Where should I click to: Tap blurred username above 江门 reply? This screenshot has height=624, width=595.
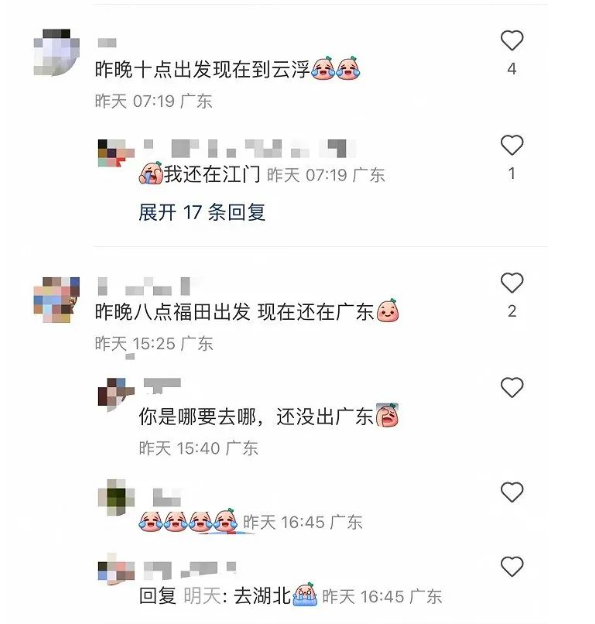coord(249,148)
